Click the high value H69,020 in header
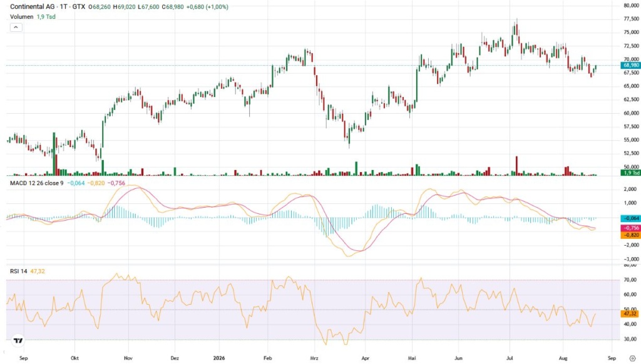The width and height of the screenshot is (641, 364). [x=124, y=7]
